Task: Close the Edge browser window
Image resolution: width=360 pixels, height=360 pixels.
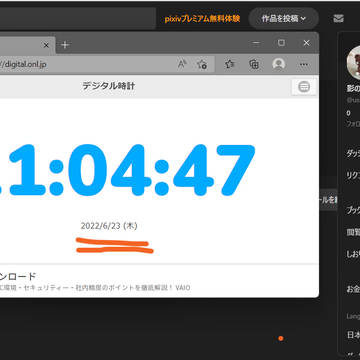Action: (x=306, y=43)
